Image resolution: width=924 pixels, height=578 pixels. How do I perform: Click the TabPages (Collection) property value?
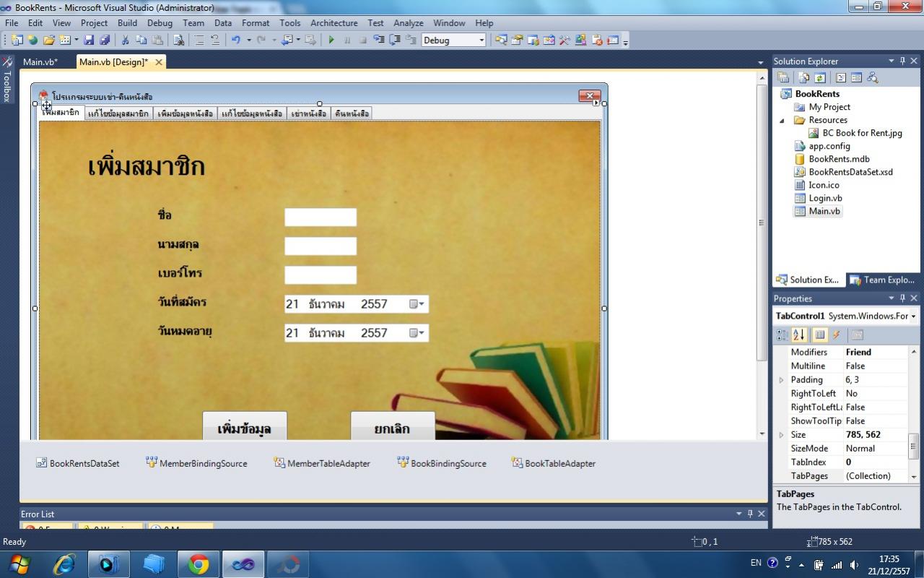875,476
